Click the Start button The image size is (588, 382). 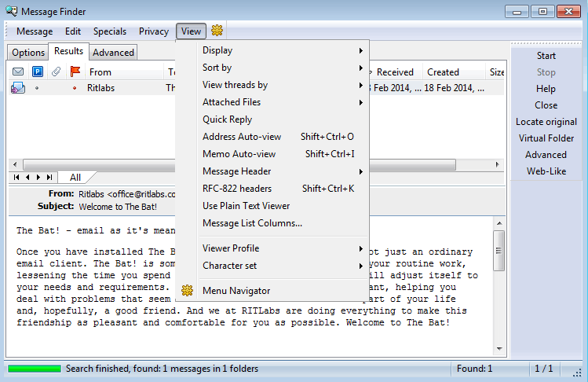(x=546, y=56)
